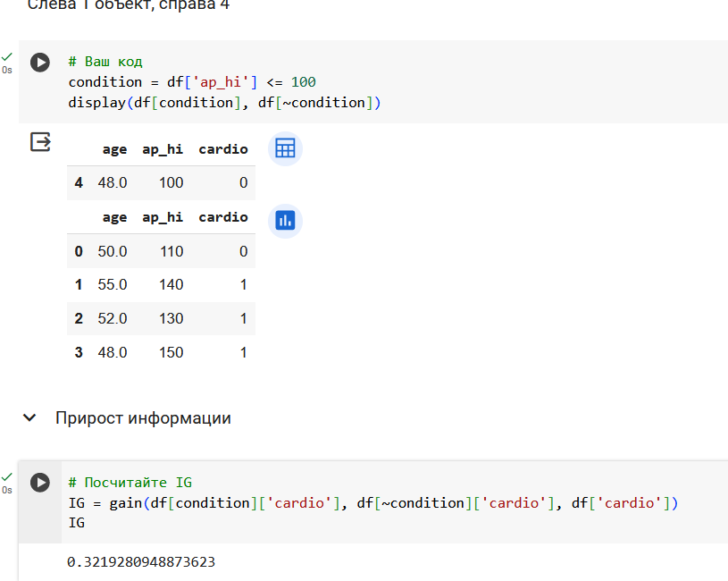Click the green checkmark of IG cell

point(6,477)
